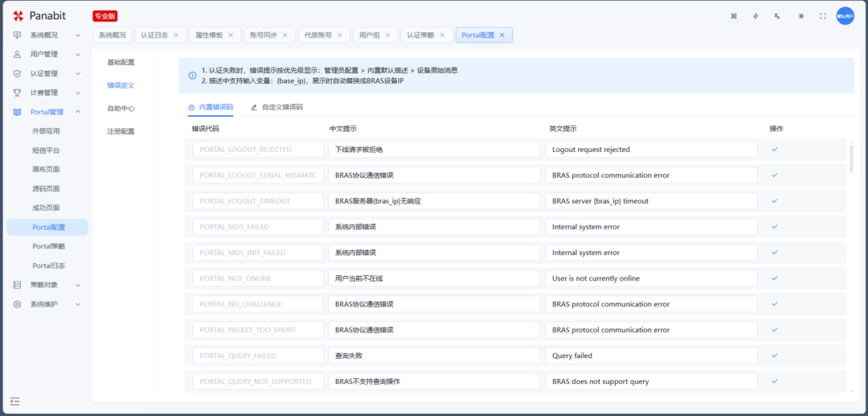
Task: Expand the 系统维护 sidebar chevron
Action: pos(77,304)
